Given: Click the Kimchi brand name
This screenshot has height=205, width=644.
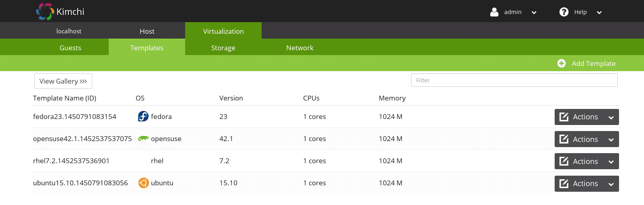Looking at the screenshot, I should 70,12.
